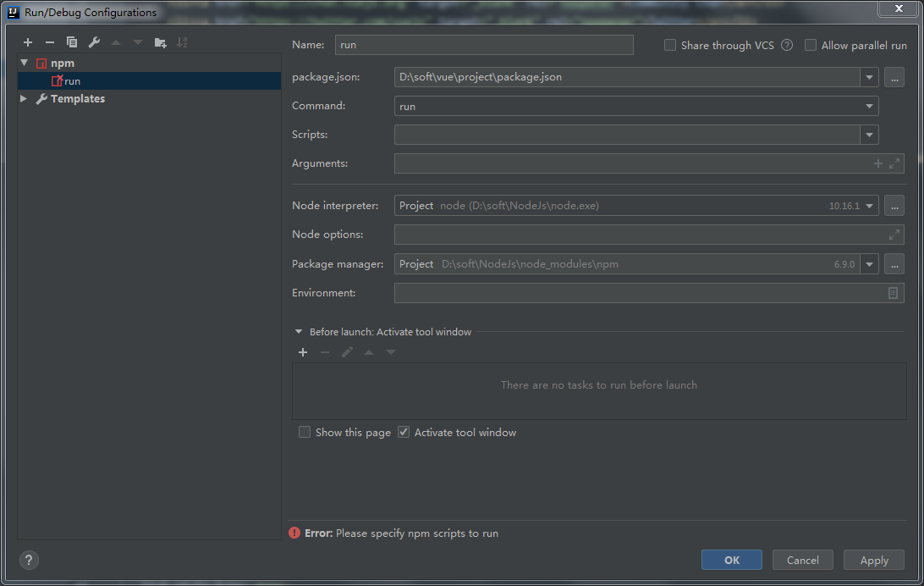Enable Allow parallel run checkbox
This screenshot has width=924, height=586.
[811, 46]
